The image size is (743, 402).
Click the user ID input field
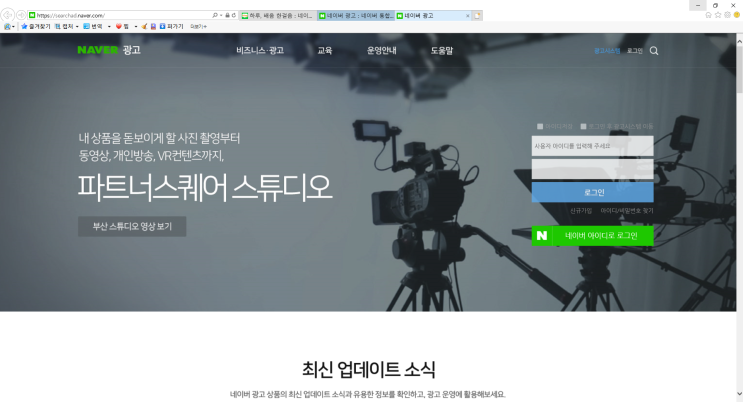click(x=592, y=146)
